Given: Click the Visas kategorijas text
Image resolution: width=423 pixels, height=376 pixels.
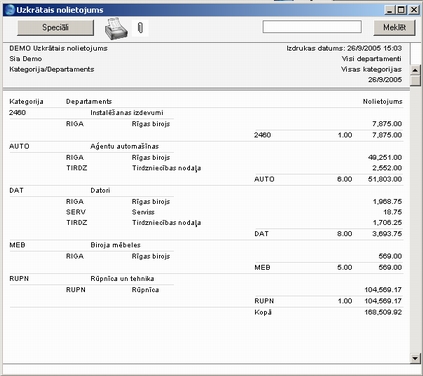Looking at the screenshot, I should pyautogui.click(x=371, y=69).
